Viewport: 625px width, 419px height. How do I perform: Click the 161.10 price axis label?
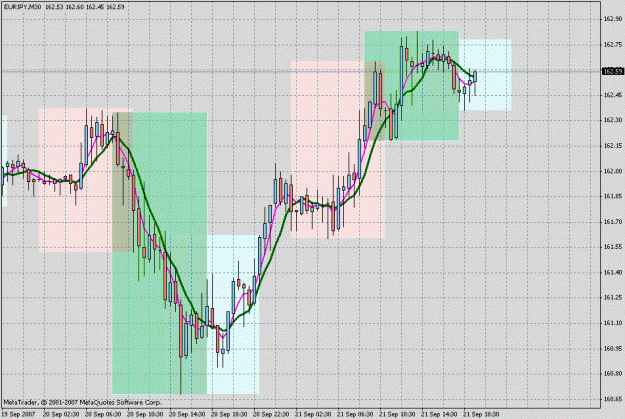coord(613,323)
